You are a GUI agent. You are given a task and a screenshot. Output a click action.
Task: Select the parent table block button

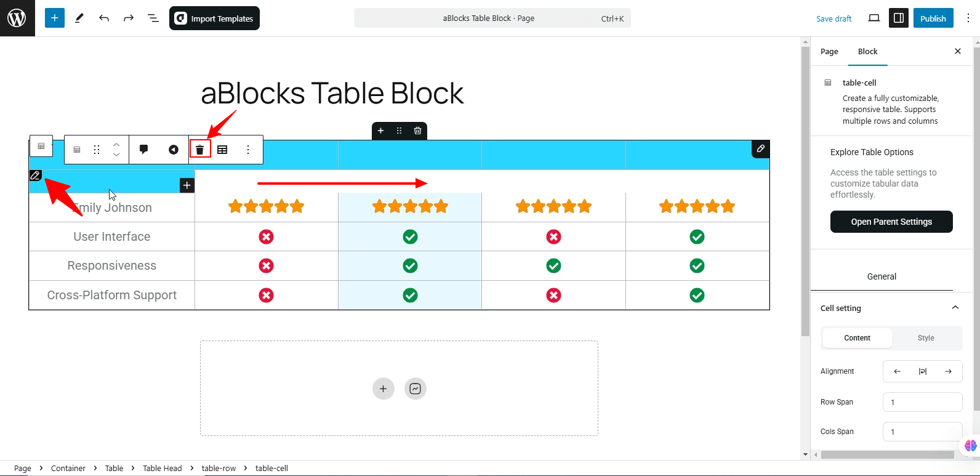pos(41,146)
